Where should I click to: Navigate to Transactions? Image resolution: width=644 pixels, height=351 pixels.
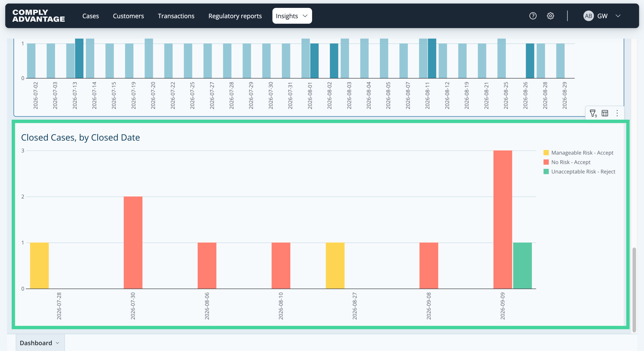click(176, 16)
